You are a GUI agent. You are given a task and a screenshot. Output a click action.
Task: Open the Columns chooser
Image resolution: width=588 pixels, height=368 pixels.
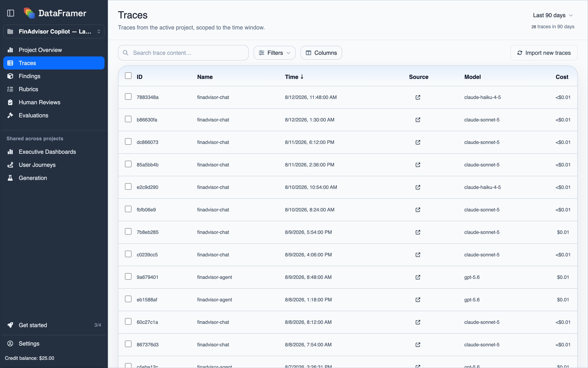pos(321,53)
